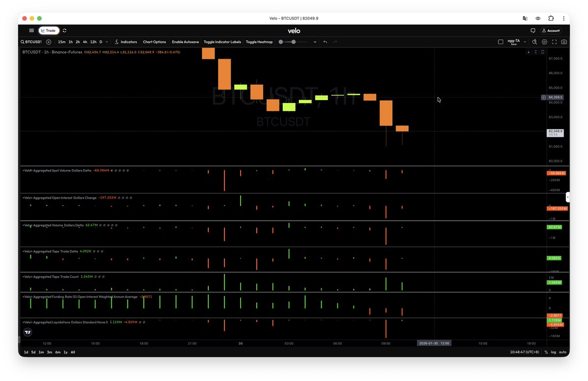Open the chat bubble icon near Account

coord(533,30)
